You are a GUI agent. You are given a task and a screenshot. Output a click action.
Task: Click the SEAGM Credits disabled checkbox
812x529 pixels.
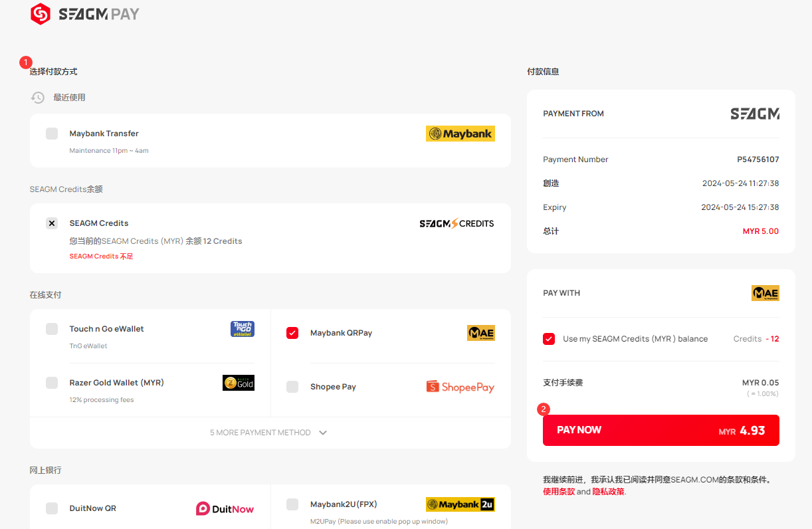(x=52, y=223)
